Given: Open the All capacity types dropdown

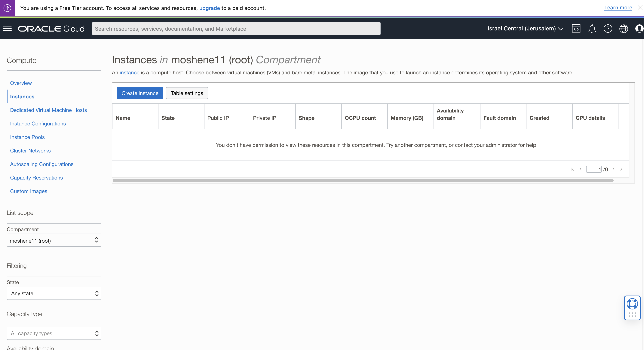Looking at the screenshot, I should pyautogui.click(x=54, y=333).
